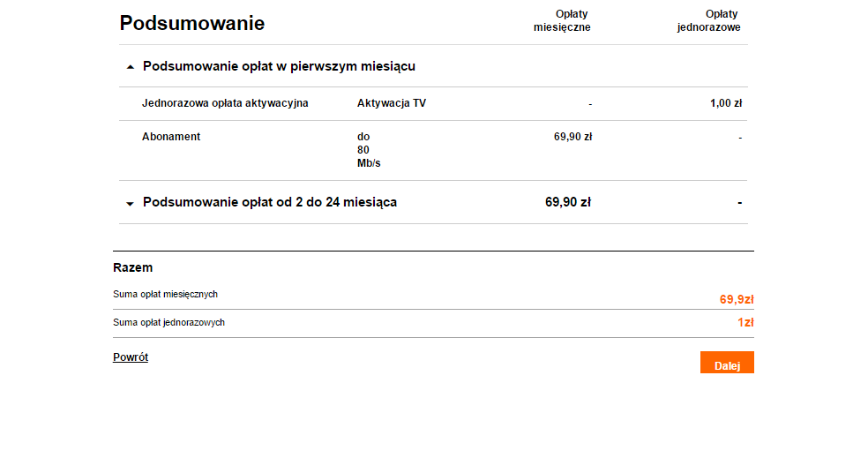Image resolution: width=868 pixels, height=473 pixels.
Task: Click 'Podsumowanie opłat od 2 do 24 miesiąca' title
Action: pos(270,202)
